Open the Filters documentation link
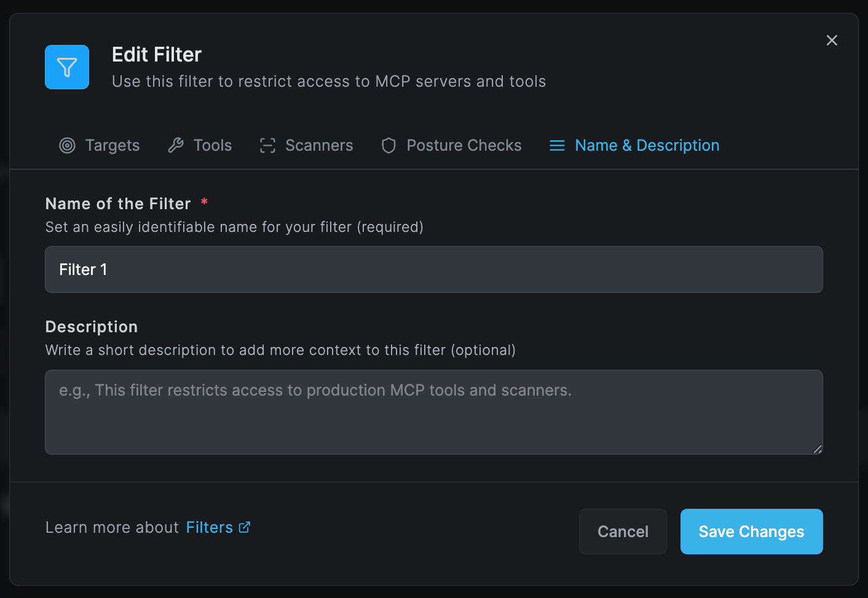Screen dimensions: 868x598 click(x=210, y=527)
